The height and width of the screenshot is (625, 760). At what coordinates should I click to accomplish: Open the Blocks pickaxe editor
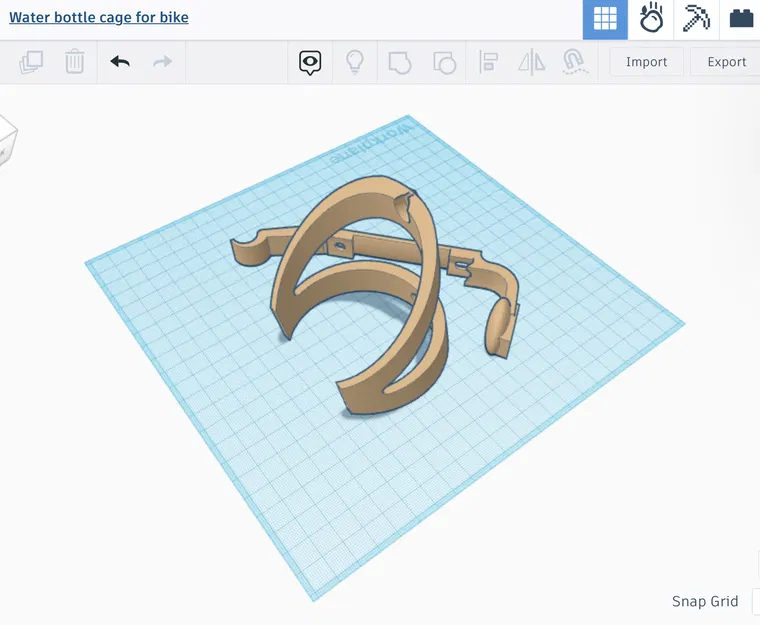click(x=696, y=18)
